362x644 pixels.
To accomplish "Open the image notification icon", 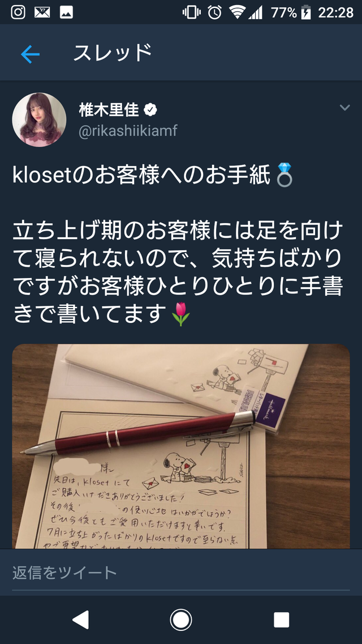I will [x=66, y=12].
